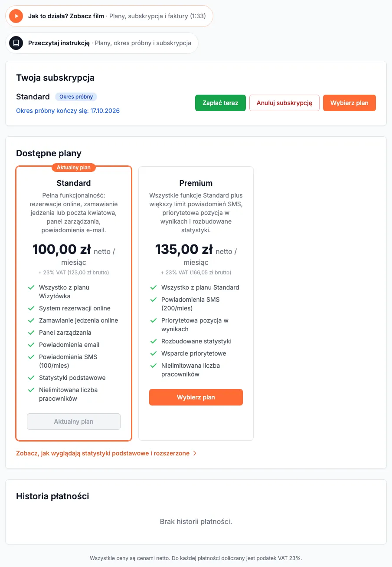Click the book icon beside Przeczytaj instrukcję
The image size is (392, 567).
(x=16, y=43)
